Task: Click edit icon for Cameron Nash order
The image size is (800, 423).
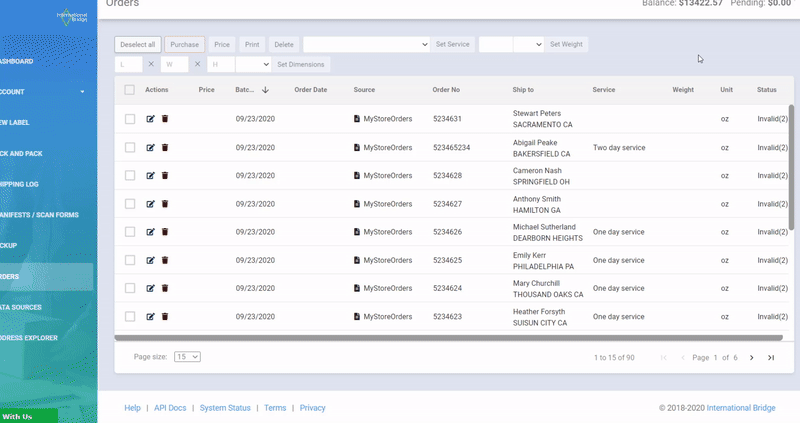Action: click(x=150, y=176)
